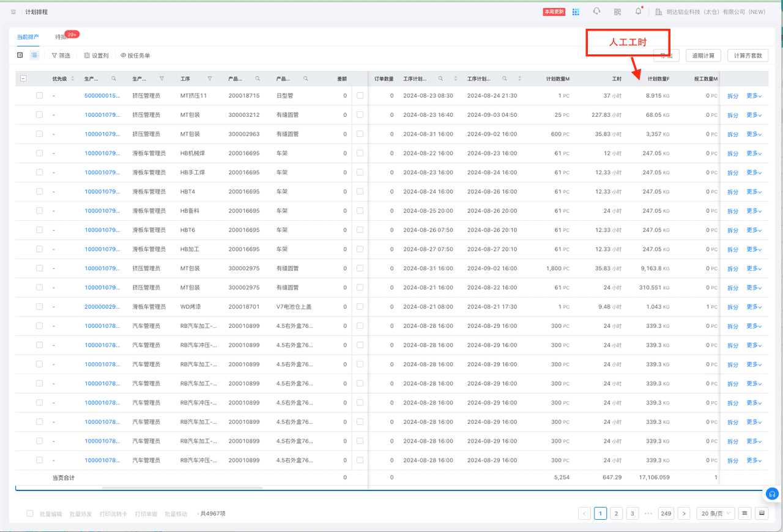Jump to page 249
The width and height of the screenshot is (783, 532).
(x=666, y=514)
